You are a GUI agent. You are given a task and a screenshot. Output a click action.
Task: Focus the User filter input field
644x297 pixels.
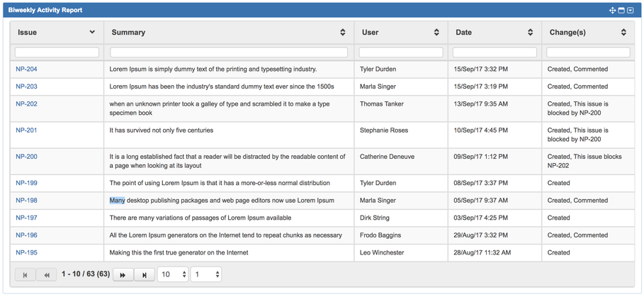tap(401, 52)
